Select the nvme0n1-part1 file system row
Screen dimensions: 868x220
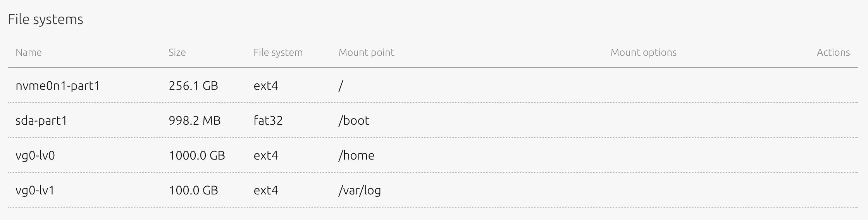pyautogui.click(x=432, y=86)
